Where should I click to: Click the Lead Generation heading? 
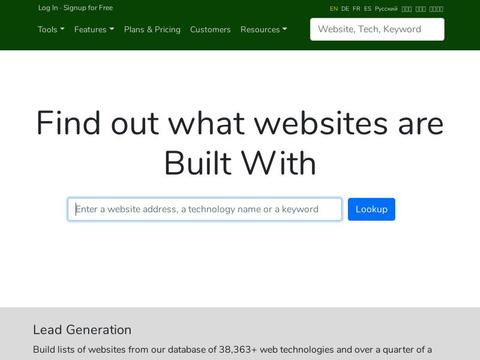[82, 330]
